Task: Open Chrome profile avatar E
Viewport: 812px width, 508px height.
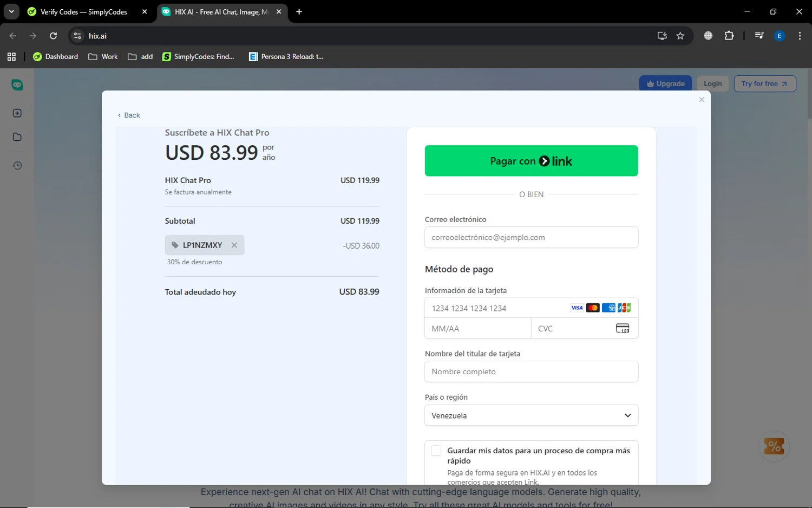Action: pos(780,36)
